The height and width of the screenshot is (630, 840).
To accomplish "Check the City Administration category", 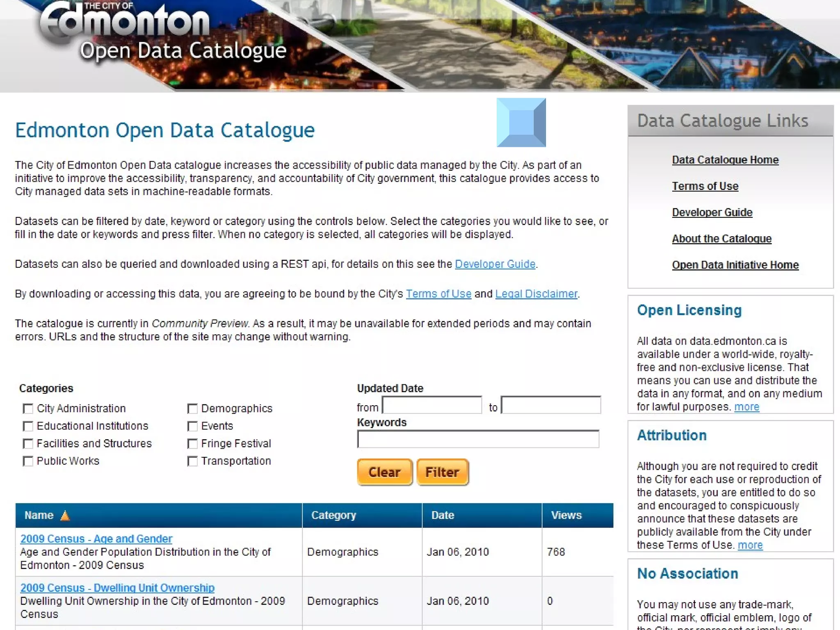I will [x=28, y=409].
